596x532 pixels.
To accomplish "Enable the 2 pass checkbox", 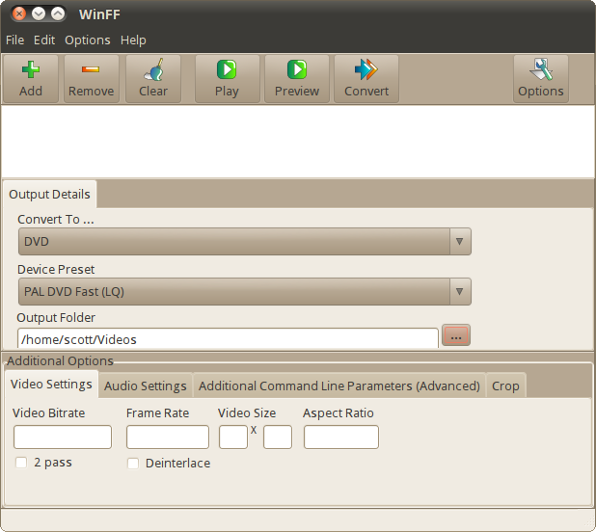I will (x=21, y=462).
